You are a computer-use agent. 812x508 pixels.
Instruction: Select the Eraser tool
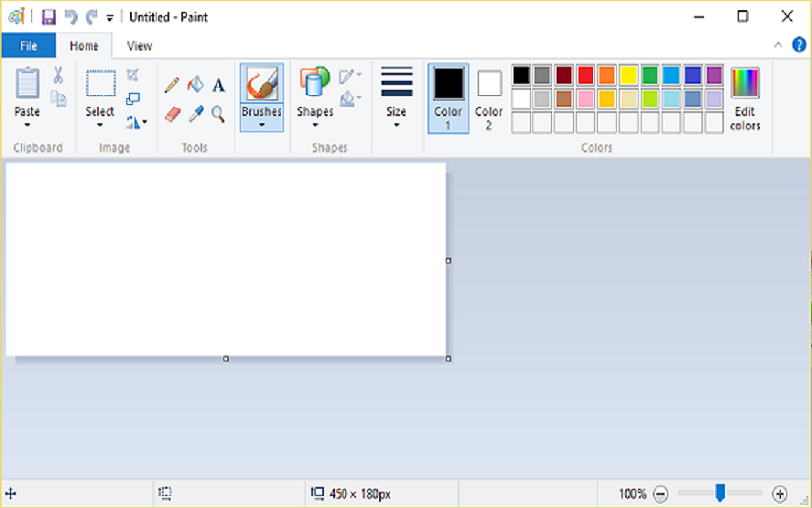[172, 115]
